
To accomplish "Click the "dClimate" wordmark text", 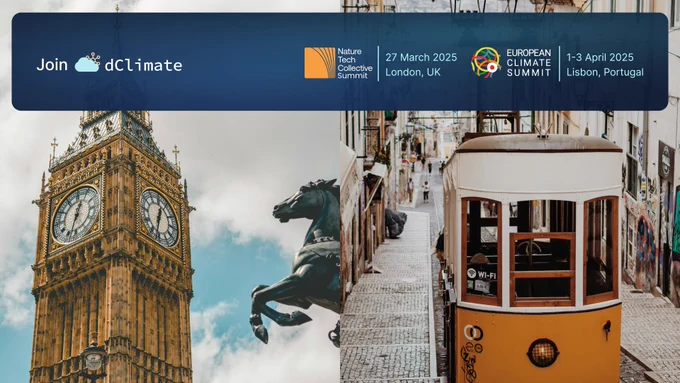I will 144,65.
